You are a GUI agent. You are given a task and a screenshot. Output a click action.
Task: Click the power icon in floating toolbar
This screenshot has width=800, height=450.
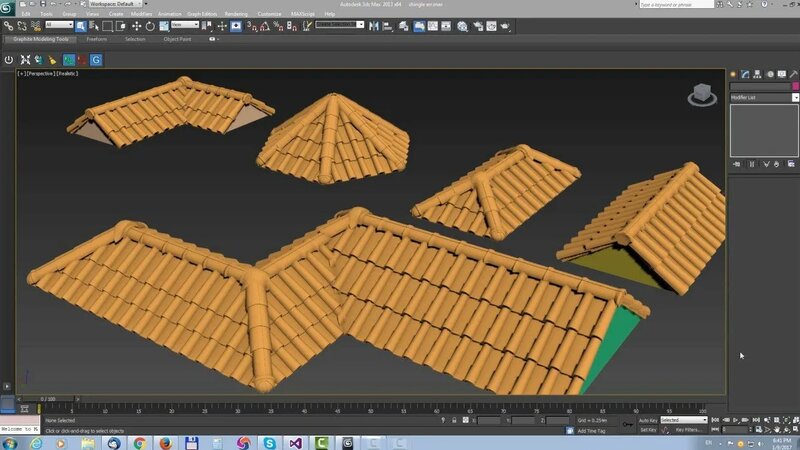[x=9, y=60]
